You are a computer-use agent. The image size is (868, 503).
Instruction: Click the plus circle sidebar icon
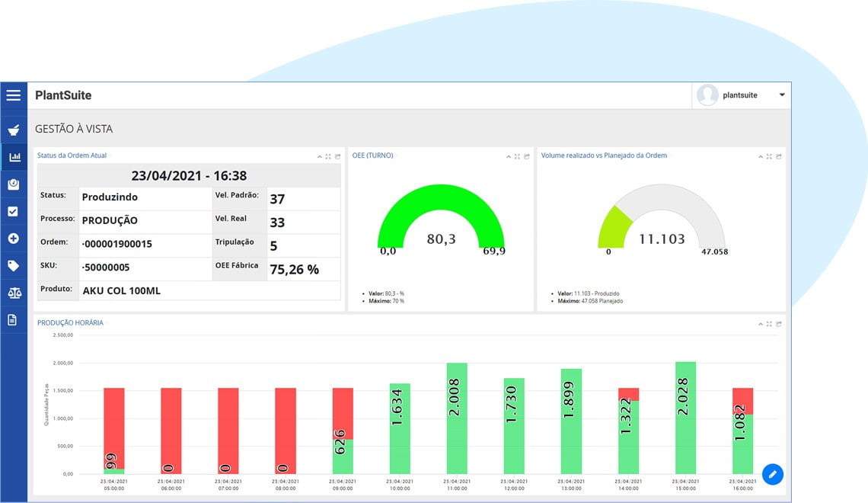pos(13,239)
